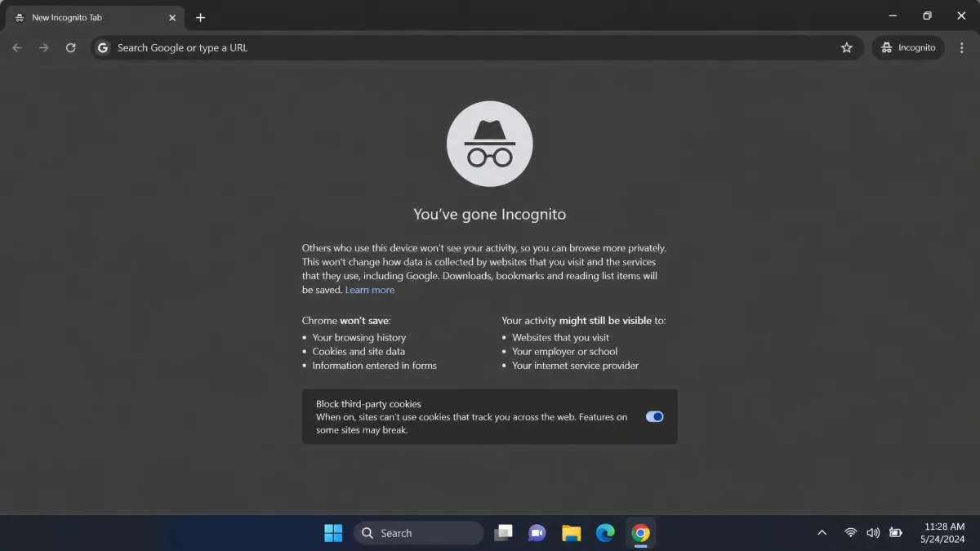Viewport: 980px width, 551px height.
Task: Click the "You've gone Incognito" heading
Action: point(490,215)
